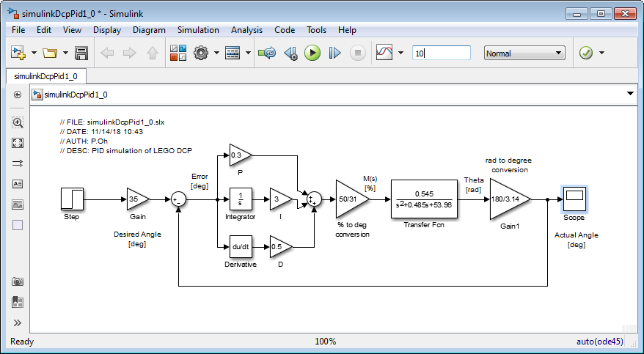This screenshot has height=354, width=644.
Task: Open the Code menu
Action: pyautogui.click(x=285, y=30)
